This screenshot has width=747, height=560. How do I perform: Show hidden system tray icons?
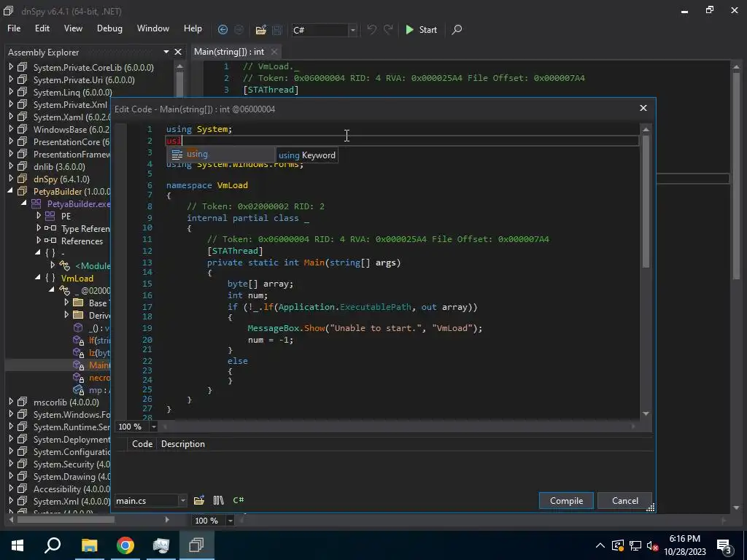600,545
